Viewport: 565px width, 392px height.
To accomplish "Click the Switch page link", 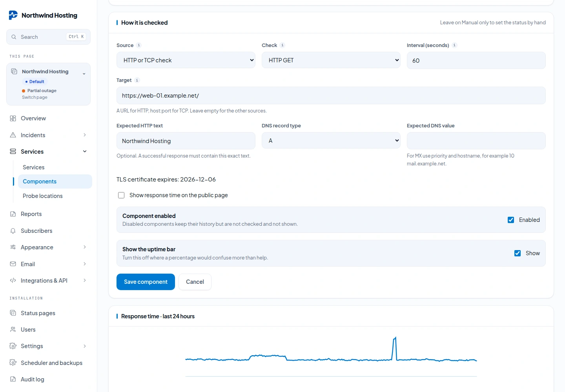I will point(35,97).
